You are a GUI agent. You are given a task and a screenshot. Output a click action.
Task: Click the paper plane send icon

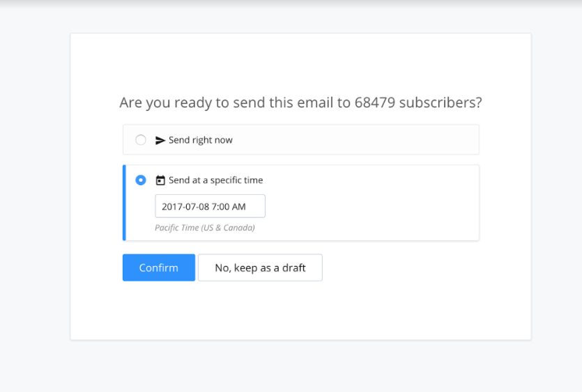160,140
